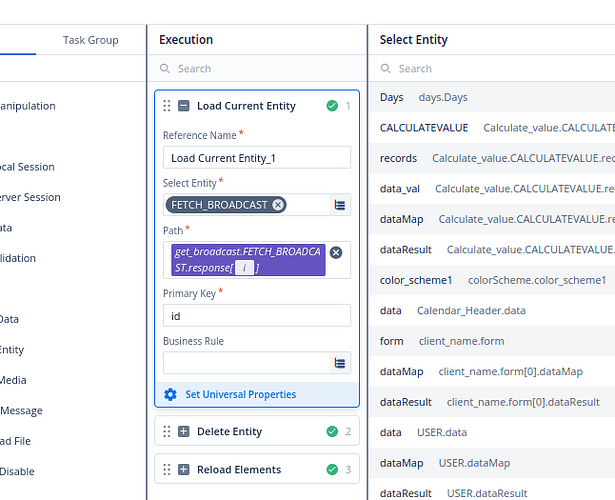This screenshot has width=615, height=500.
Task: Grab the drag handle of Load Current Entity
Action: coord(167,106)
